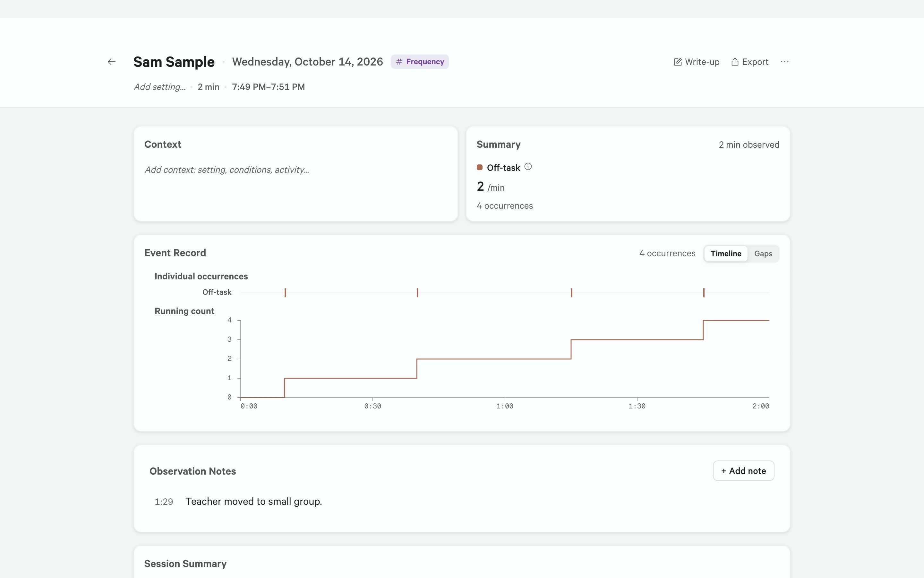Image resolution: width=924 pixels, height=578 pixels.
Task: Export this observation session
Action: click(749, 62)
